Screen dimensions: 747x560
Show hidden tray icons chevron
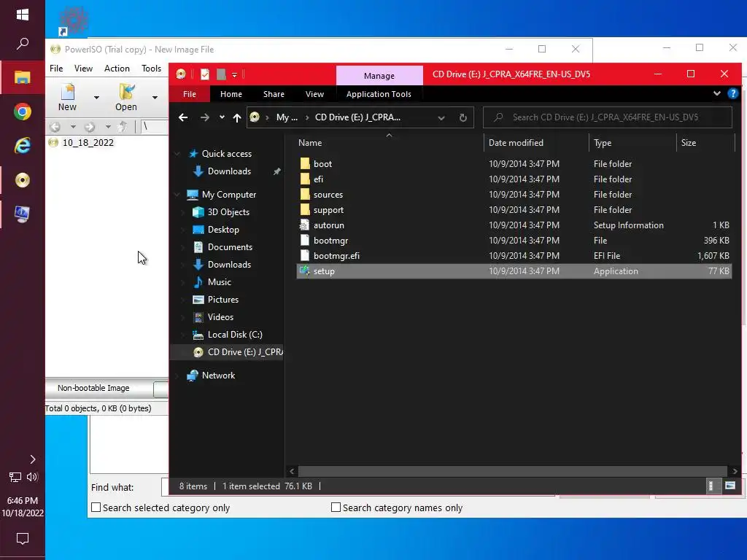pyautogui.click(x=32, y=459)
